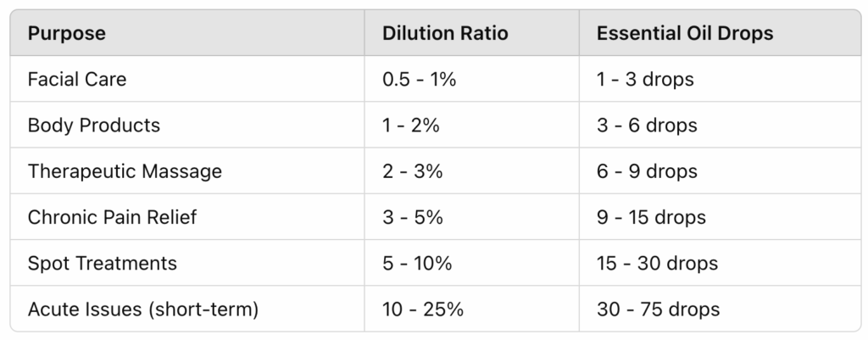
Task: Click the 1 - 3 drops cell
Action: [x=645, y=80]
